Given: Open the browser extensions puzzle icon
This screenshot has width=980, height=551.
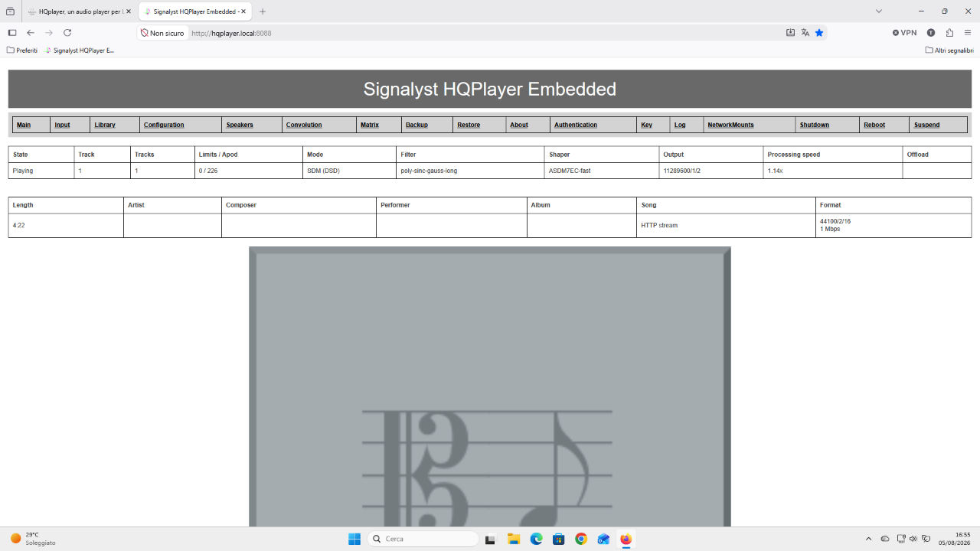Looking at the screenshot, I should 949,33.
